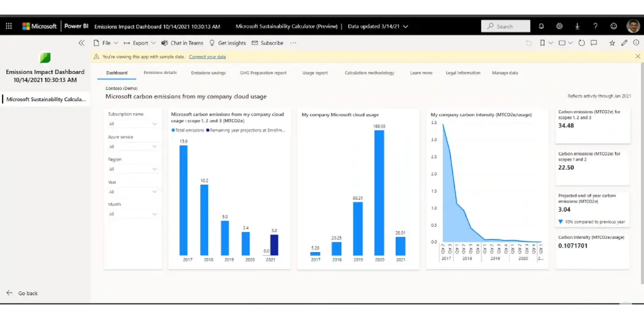The image size is (644, 322).
Task: Open the more options ellipsis
Action: point(293,43)
